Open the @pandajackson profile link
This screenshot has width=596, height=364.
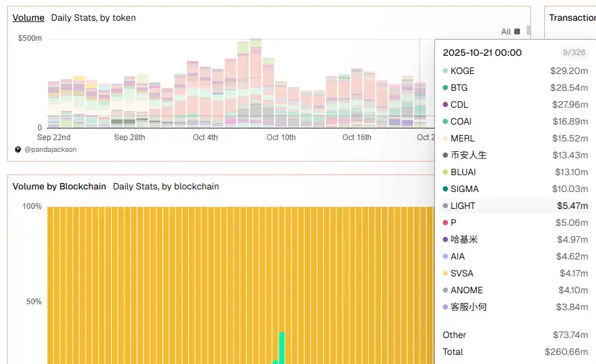point(50,149)
